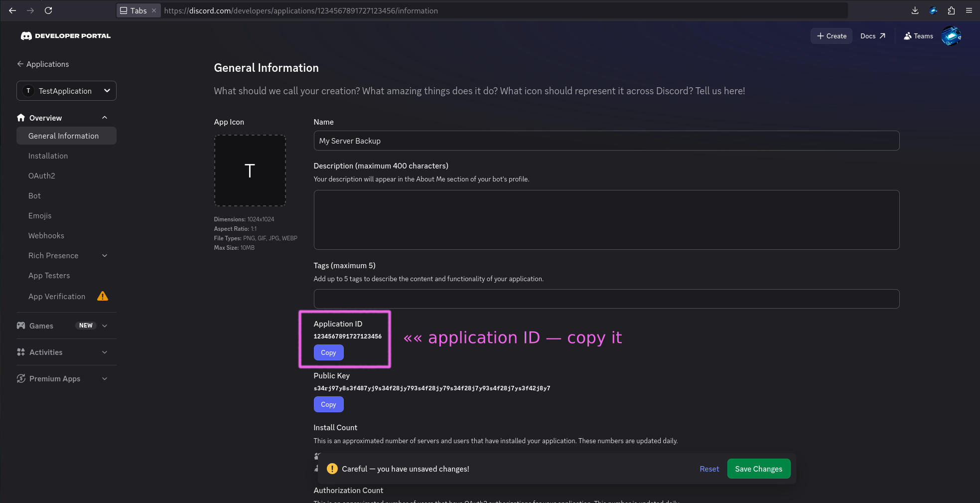Expand the Rich Presence submenu
980x503 pixels.
pyautogui.click(x=105, y=256)
